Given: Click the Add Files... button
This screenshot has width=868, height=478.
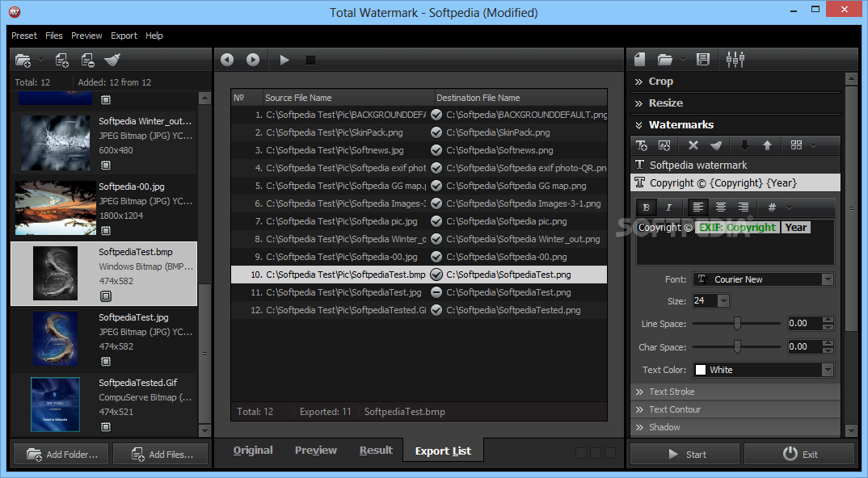Looking at the screenshot, I should pos(161,455).
